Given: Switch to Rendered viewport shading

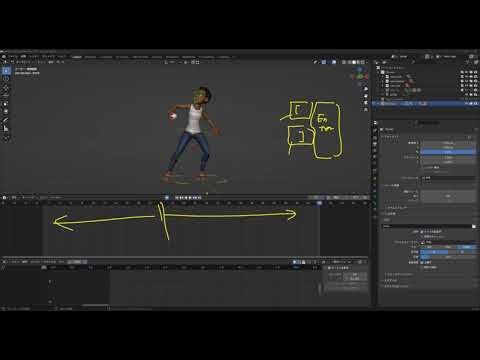Looking at the screenshot, I should click(x=363, y=62).
